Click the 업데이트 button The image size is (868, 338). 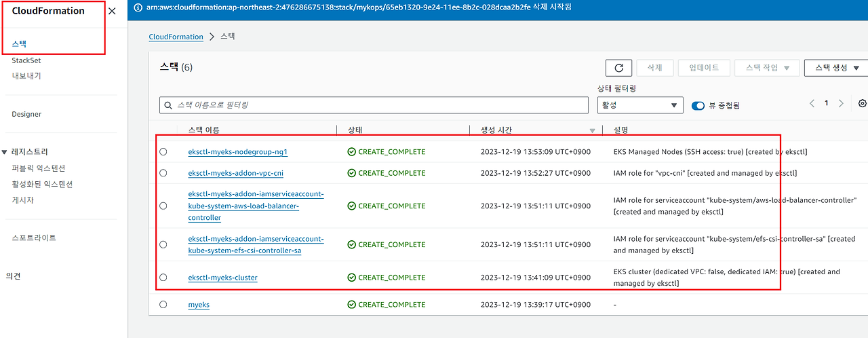coord(704,68)
